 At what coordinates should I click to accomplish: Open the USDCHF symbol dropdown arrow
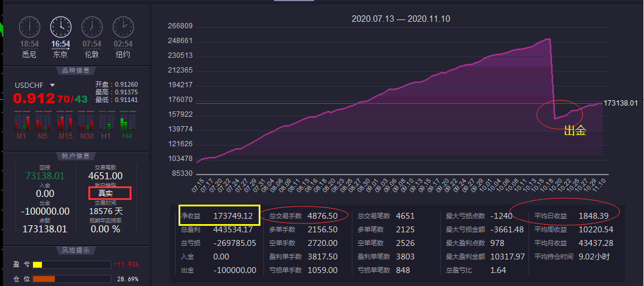coord(52,85)
